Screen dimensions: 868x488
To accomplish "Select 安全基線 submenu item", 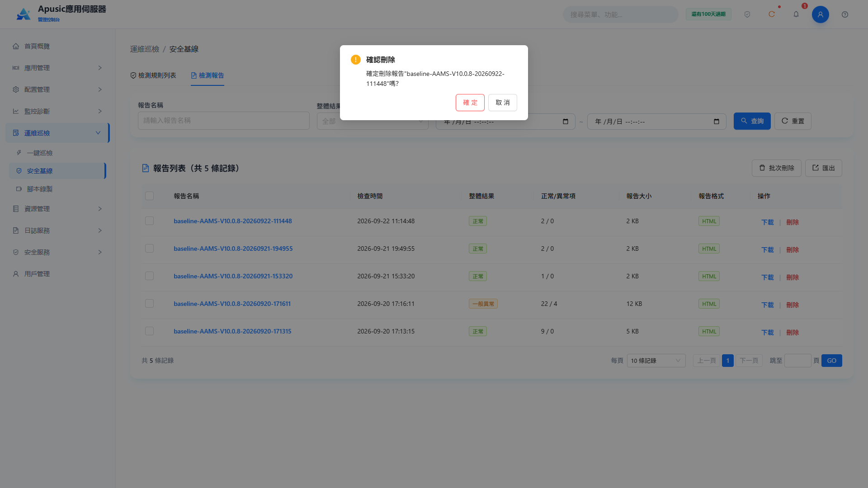I will coord(57,171).
